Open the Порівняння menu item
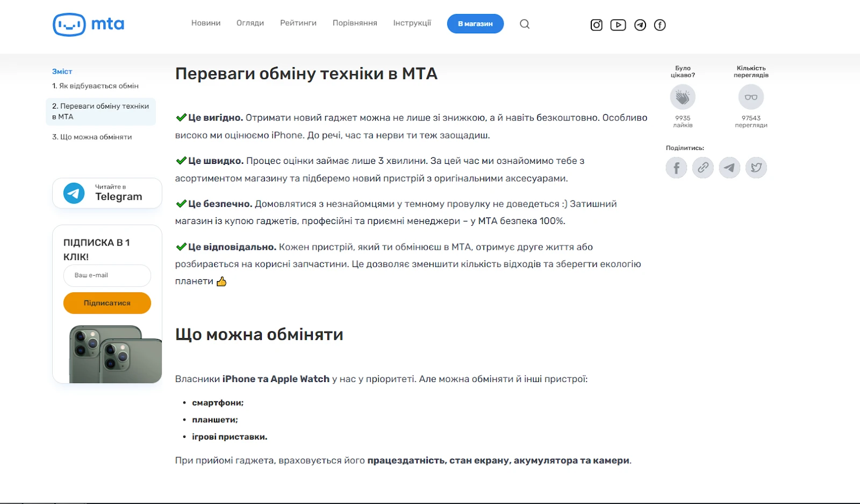This screenshot has width=860, height=504. [355, 23]
